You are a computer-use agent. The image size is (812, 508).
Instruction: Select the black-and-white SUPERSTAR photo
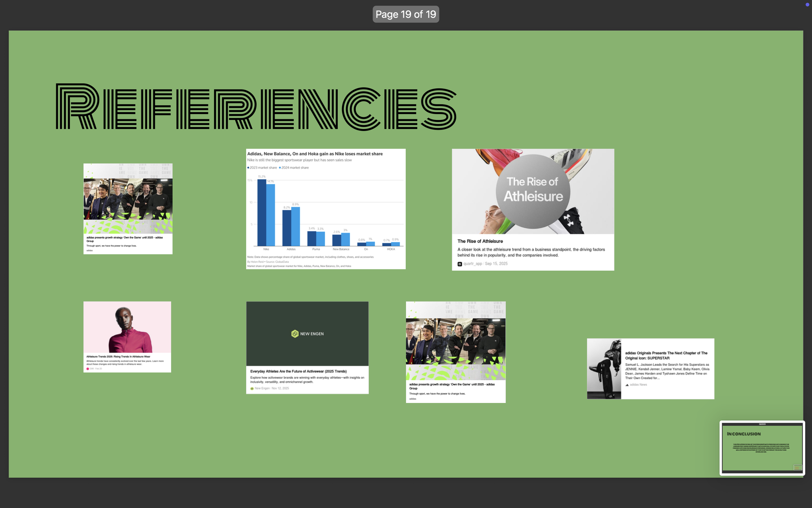click(x=604, y=369)
